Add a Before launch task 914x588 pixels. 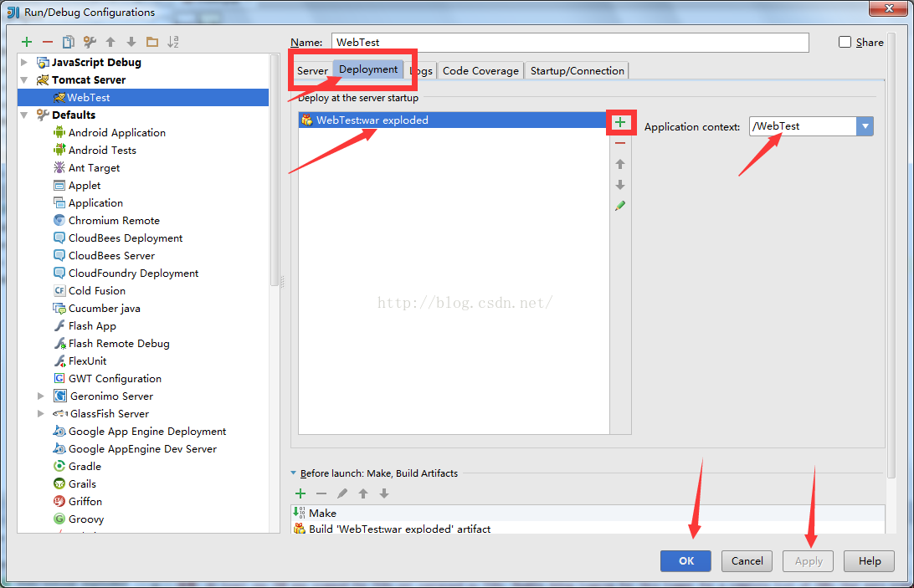[x=300, y=493]
